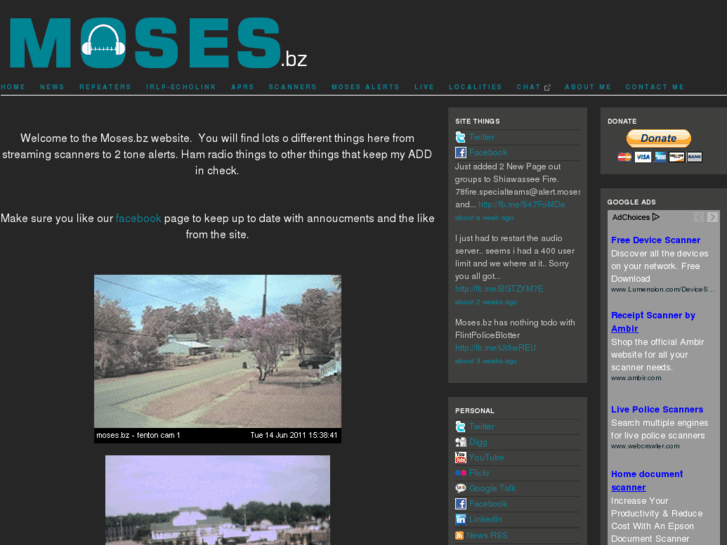Image resolution: width=727 pixels, height=545 pixels.
Task: Click the Google Talk bubble icon
Action: (460, 488)
